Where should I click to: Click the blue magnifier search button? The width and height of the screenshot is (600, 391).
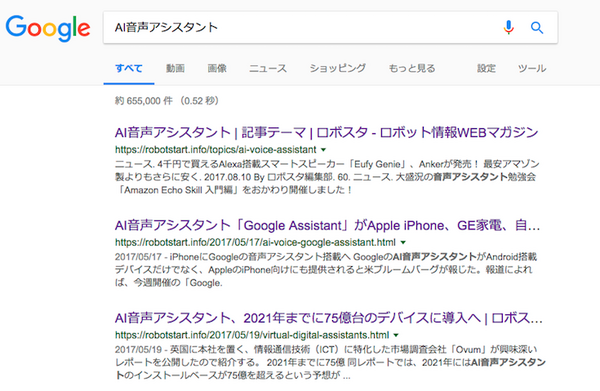(x=537, y=28)
